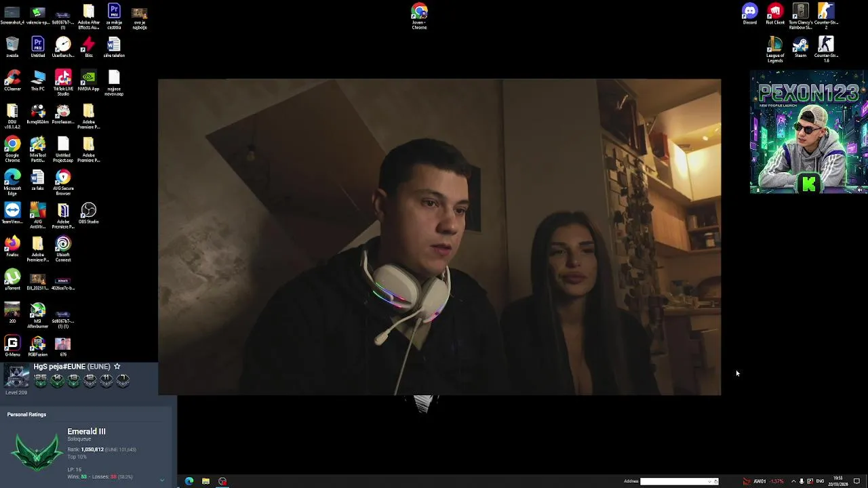The width and height of the screenshot is (868, 488).
Task: Launch the Riot Client shortcut
Action: (x=775, y=14)
